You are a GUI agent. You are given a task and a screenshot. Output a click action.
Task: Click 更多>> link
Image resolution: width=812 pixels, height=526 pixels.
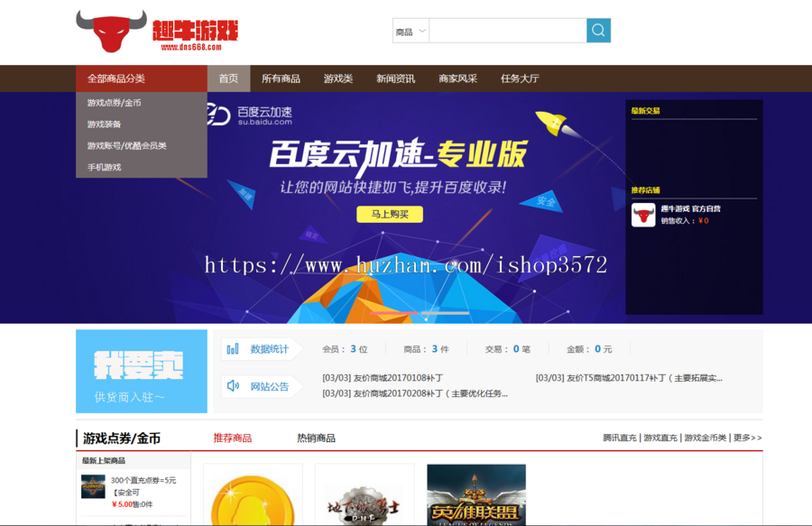(x=747, y=438)
